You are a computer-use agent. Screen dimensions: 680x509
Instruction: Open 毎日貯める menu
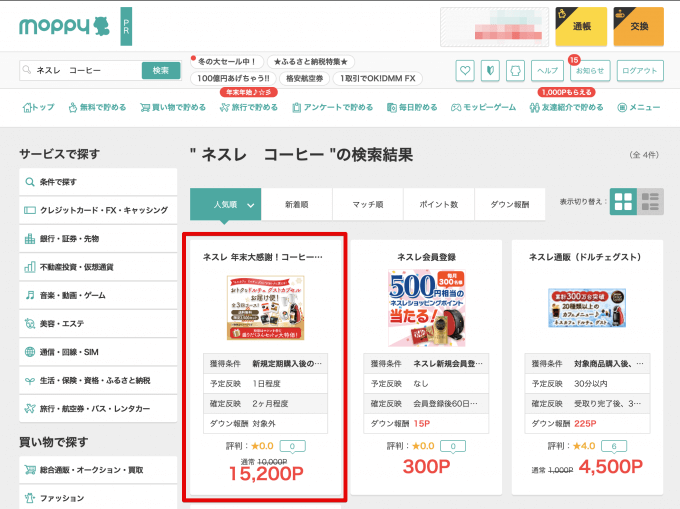(x=412, y=107)
